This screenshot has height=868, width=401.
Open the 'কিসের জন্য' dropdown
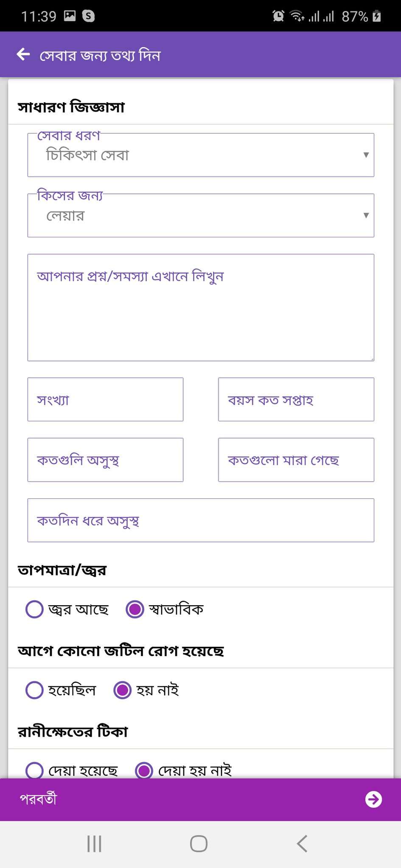201,215
